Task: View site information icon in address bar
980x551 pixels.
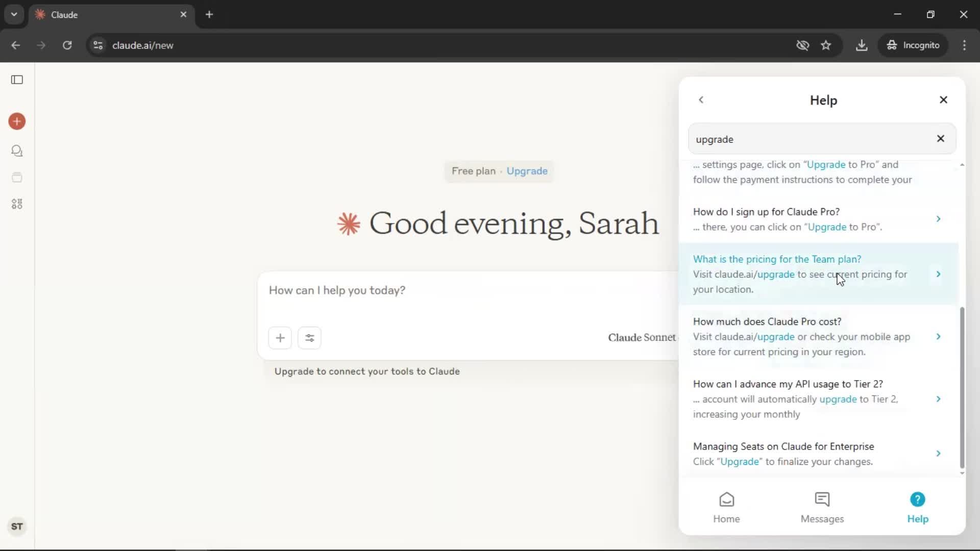Action: [x=98, y=45]
